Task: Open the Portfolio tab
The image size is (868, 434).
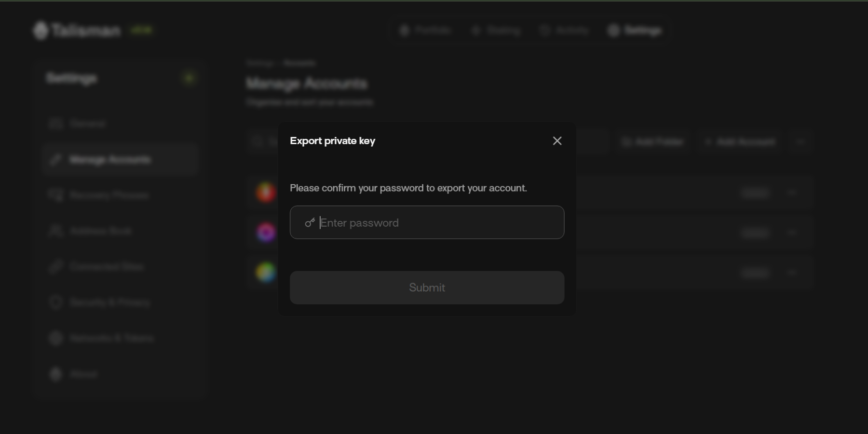Action: point(425,30)
